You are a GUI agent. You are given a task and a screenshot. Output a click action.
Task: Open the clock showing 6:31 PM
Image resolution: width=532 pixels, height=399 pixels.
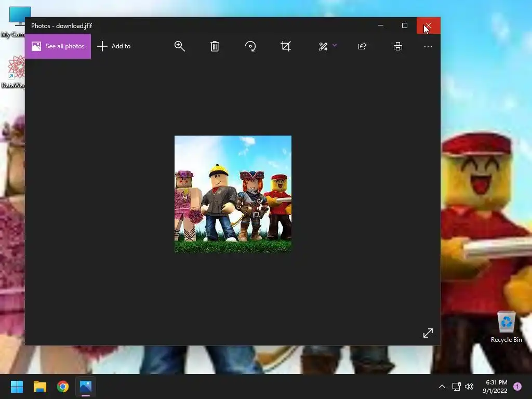point(495,387)
